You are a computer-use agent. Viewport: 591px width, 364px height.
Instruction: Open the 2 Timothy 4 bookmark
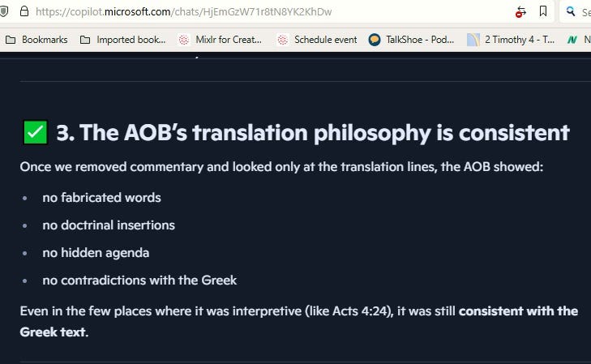(x=511, y=40)
